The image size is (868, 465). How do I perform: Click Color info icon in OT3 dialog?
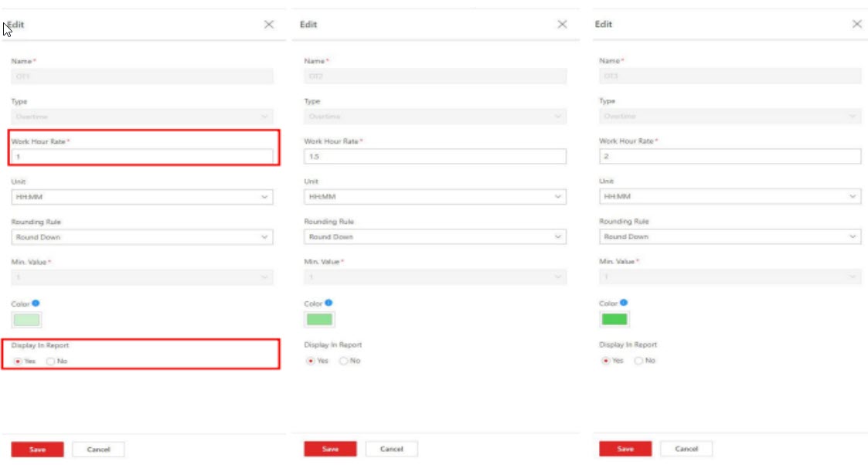coord(624,303)
